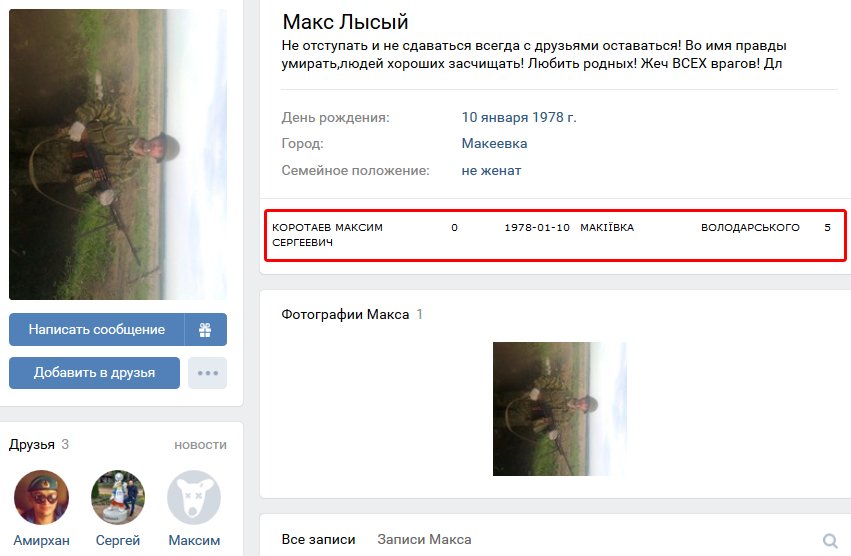This screenshot has width=851, height=556.
Task: Click the не женат status link
Action: click(491, 170)
